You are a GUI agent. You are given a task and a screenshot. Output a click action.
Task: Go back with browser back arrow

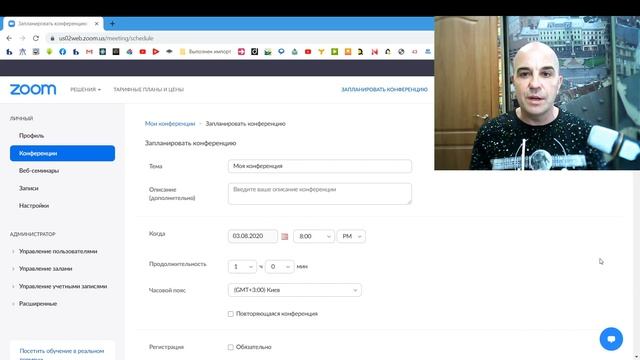point(9,38)
